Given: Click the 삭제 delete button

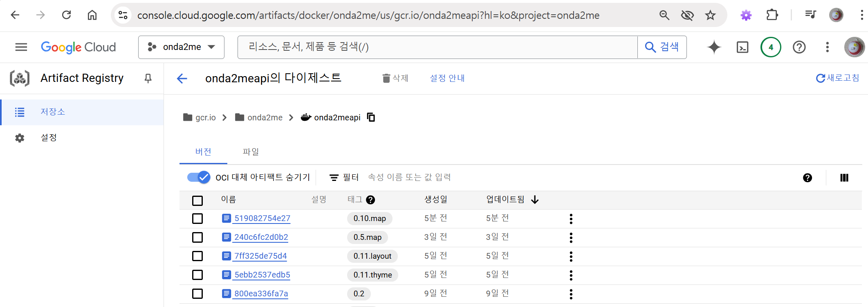Looking at the screenshot, I should tap(395, 78).
